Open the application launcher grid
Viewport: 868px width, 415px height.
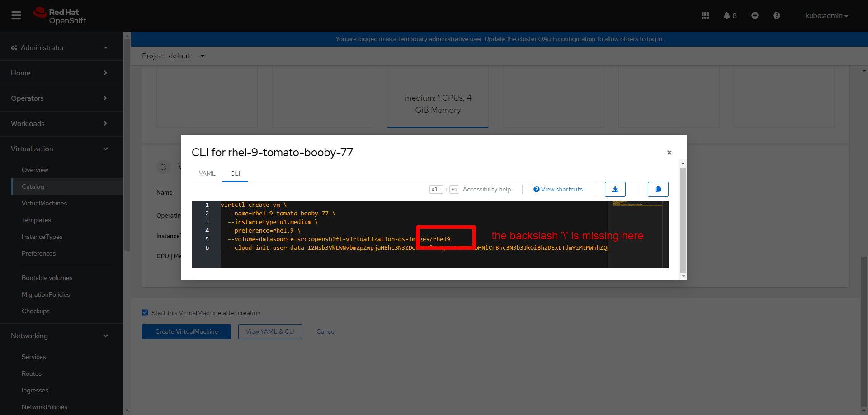pos(705,15)
